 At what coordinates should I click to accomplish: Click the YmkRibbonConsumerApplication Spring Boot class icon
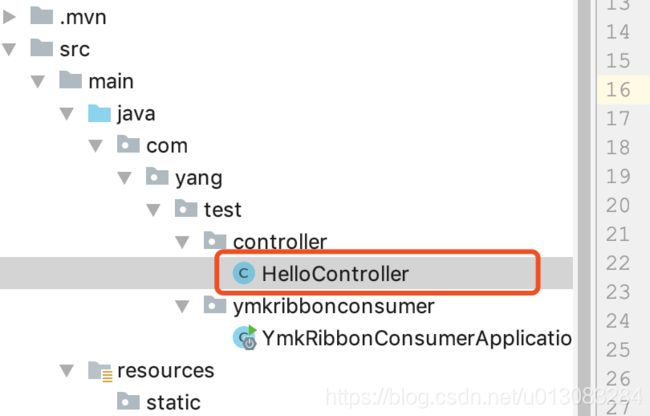pyautogui.click(x=245, y=338)
